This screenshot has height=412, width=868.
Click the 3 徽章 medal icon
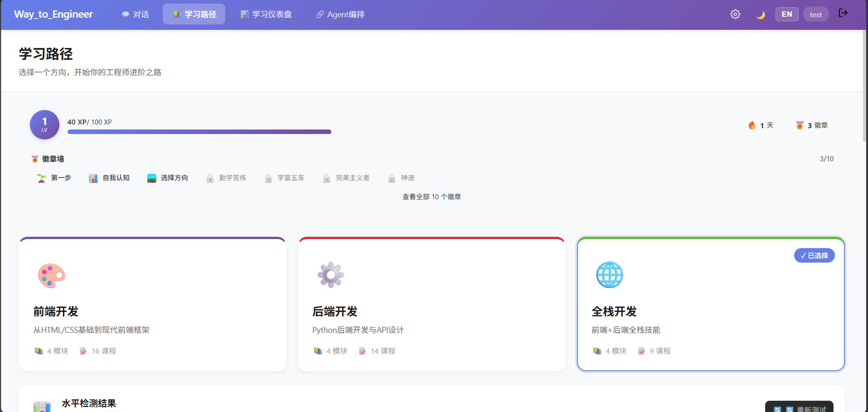(x=800, y=125)
